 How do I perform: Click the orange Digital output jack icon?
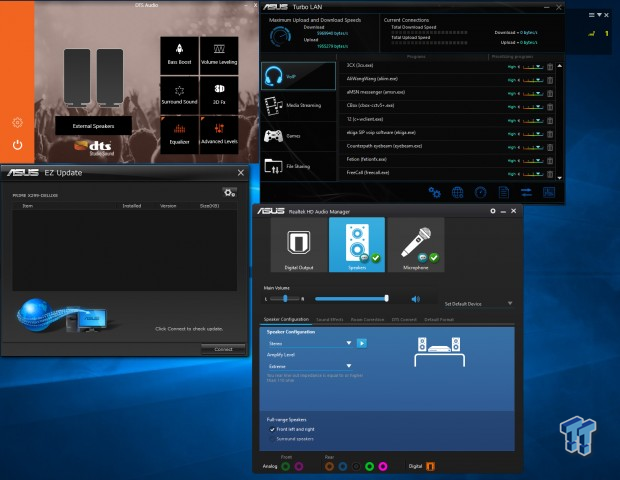(x=430, y=467)
